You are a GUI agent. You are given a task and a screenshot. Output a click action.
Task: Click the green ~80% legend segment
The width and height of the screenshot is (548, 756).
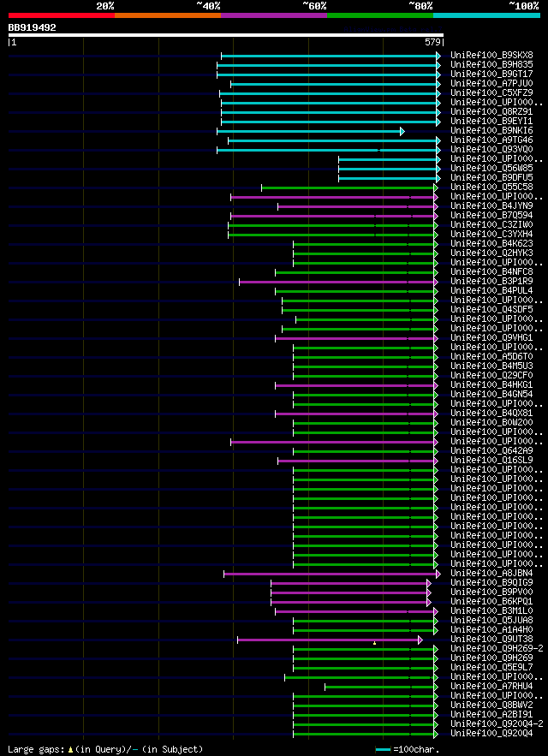[x=380, y=15]
